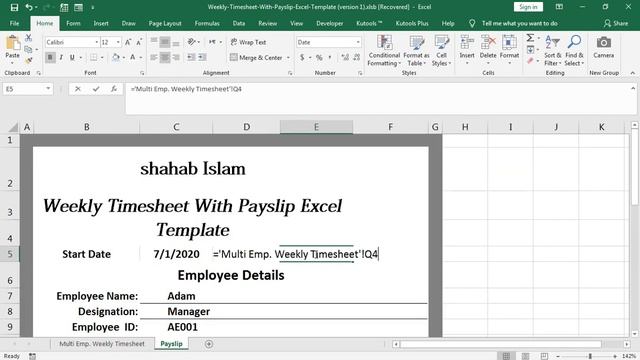Switch to Page Layout view in status bar
The height and width of the screenshot is (360, 640).
pyautogui.click(x=525, y=356)
